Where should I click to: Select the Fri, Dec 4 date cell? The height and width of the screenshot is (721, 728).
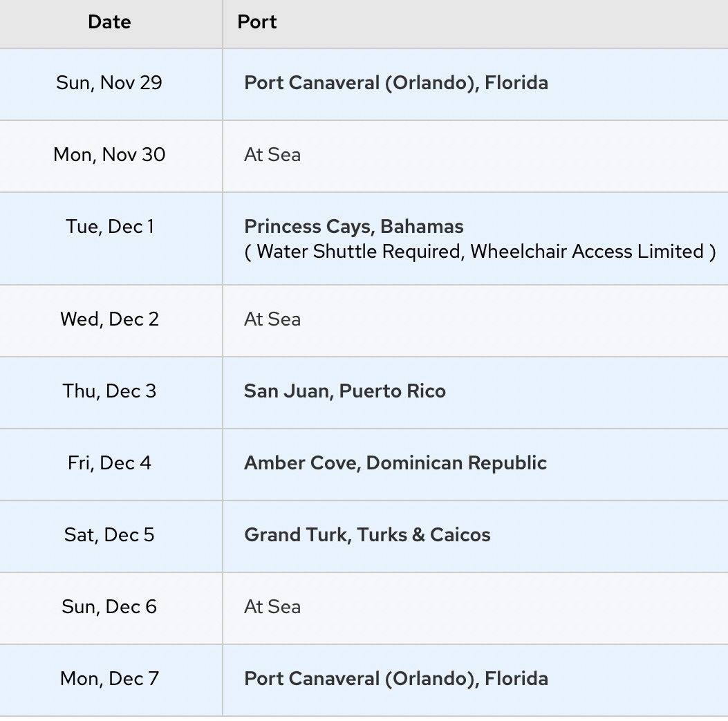click(109, 463)
